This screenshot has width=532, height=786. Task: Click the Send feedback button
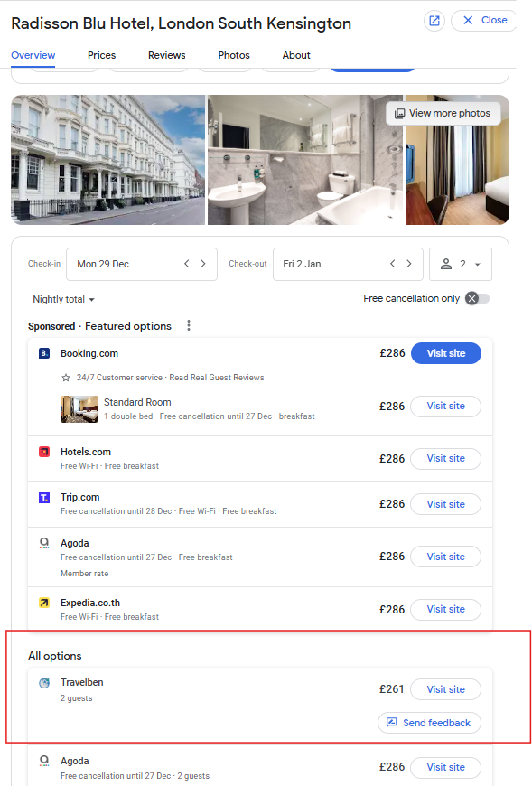429,723
